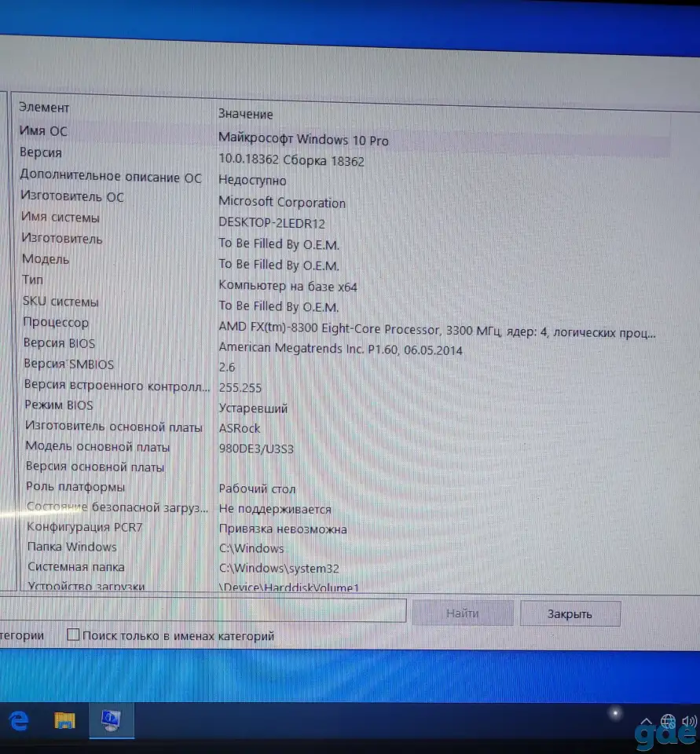The image size is (700, 754).
Task: Select the 'Папка Windows' row
Action: tap(72, 547)
